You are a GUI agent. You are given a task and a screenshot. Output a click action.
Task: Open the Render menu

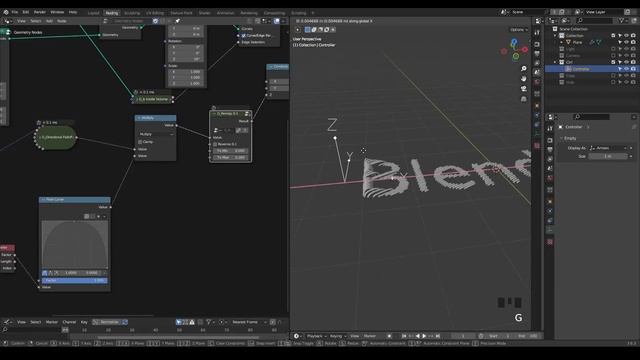pos(40,12)
